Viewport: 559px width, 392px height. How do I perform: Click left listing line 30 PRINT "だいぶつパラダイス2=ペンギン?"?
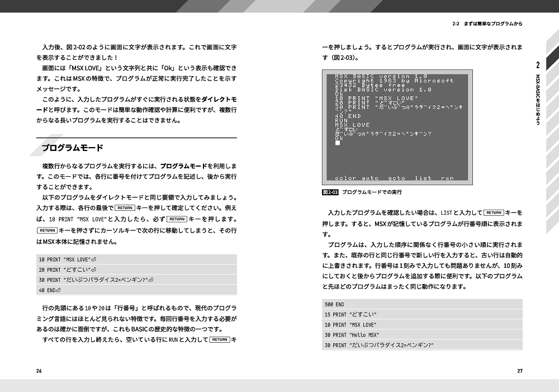click(x=136, y=280)
